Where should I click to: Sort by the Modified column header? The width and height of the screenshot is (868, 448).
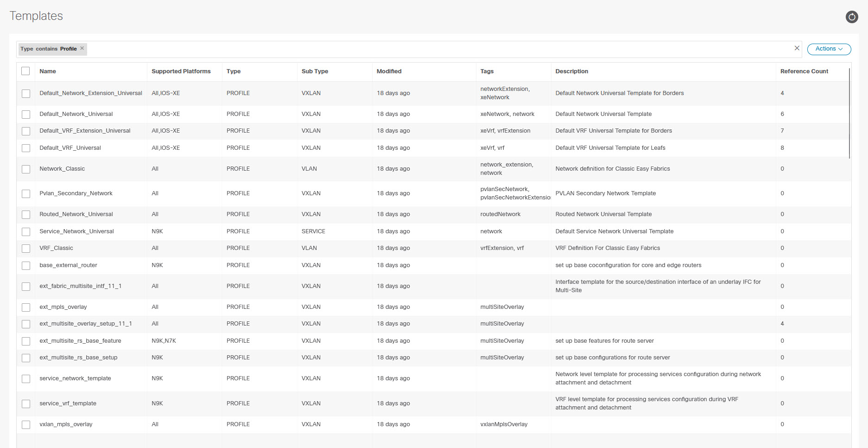pyautogui.click(x=389, y=71)
